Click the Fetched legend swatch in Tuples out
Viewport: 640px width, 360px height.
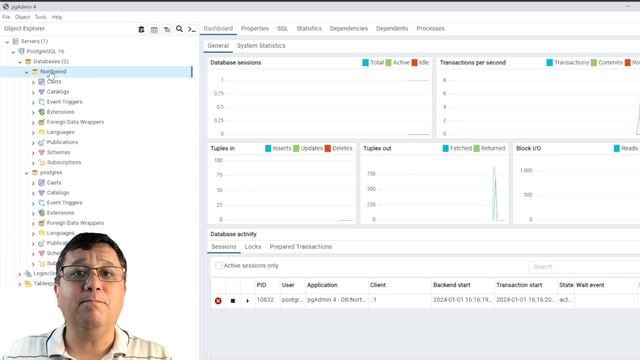[446, 148]
